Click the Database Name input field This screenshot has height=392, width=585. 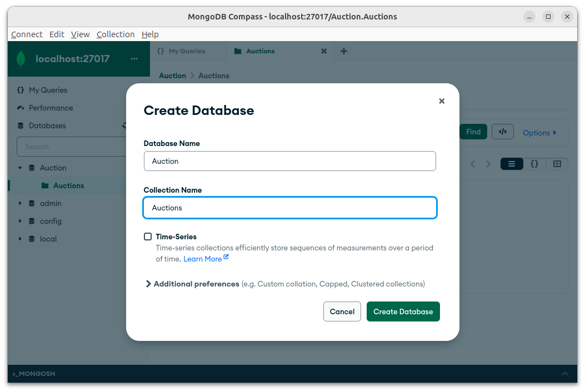(x=290, y=161)
